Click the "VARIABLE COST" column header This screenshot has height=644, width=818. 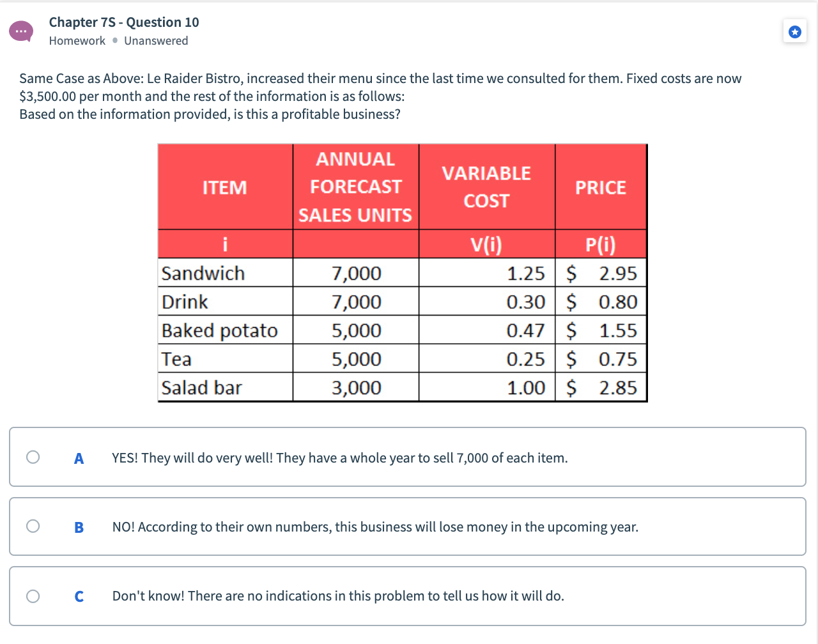(x=487, y=187)
